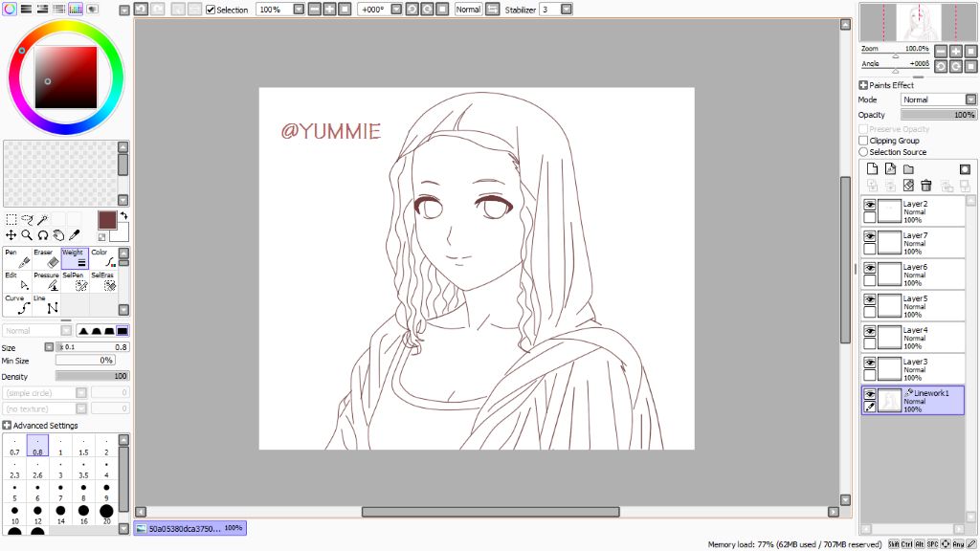Open the panel options dropdown arrow beside color wheel

(x=123, y=10)
